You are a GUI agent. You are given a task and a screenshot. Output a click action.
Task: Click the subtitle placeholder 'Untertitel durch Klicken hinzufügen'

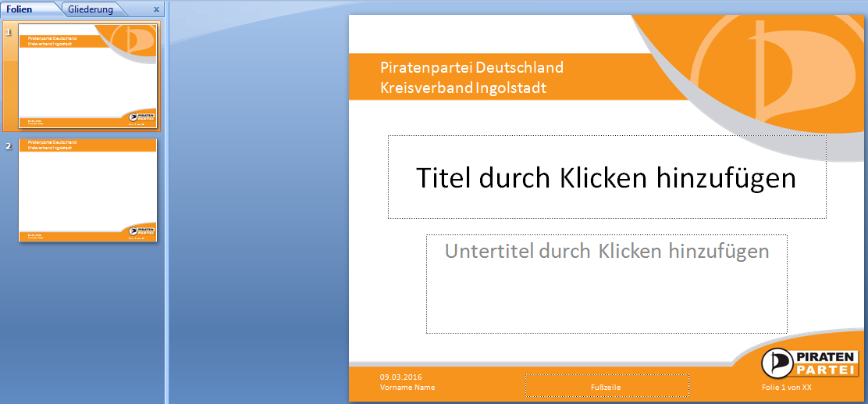[606, 252]
